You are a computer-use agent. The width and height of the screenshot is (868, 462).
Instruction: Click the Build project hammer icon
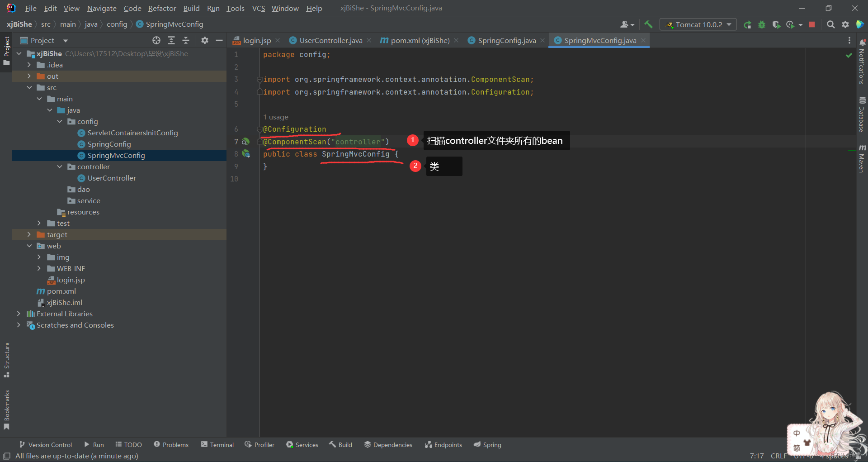coord(648,24)
